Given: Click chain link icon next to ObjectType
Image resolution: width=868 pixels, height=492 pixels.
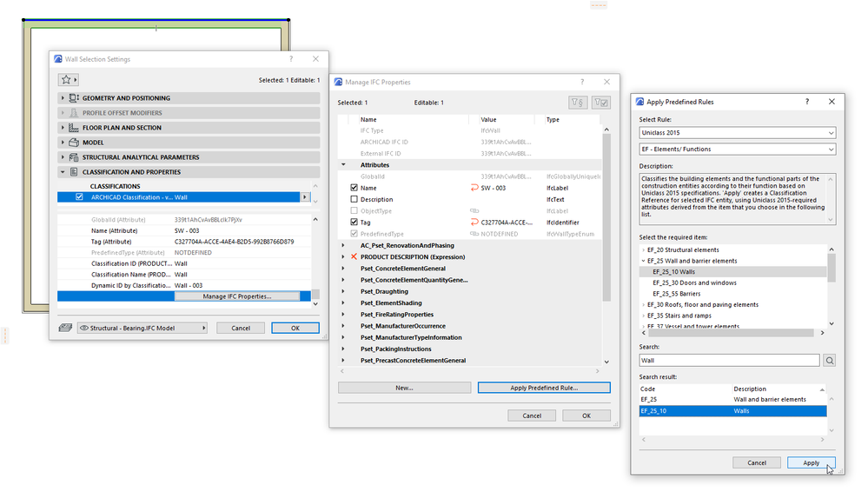Looking at the screenshot, I should [x=474, y=211].
